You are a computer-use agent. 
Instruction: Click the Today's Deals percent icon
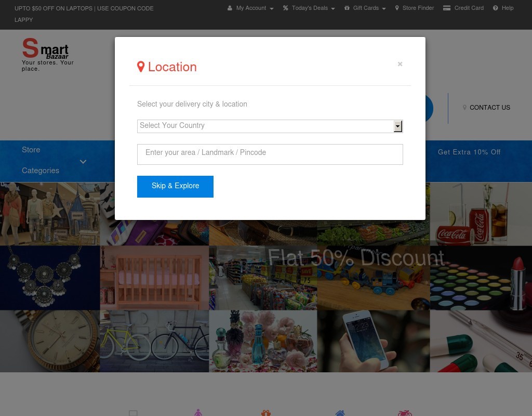click(x=285, y=8)
